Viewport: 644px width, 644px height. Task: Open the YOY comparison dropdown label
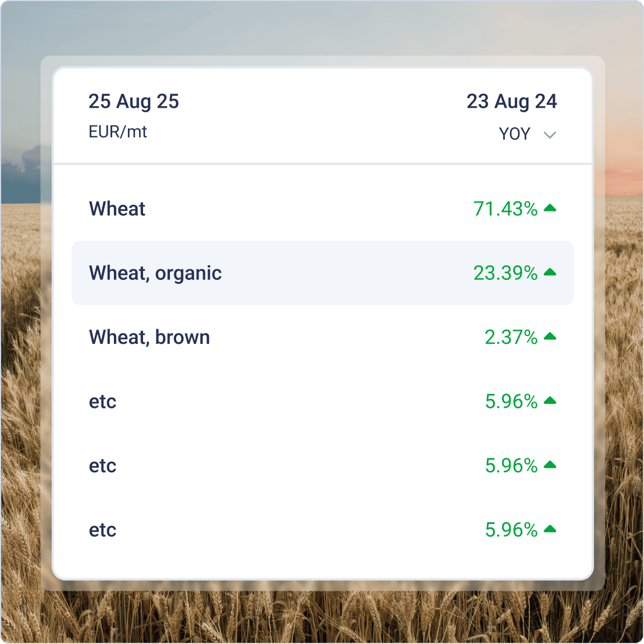coord(514,134)
